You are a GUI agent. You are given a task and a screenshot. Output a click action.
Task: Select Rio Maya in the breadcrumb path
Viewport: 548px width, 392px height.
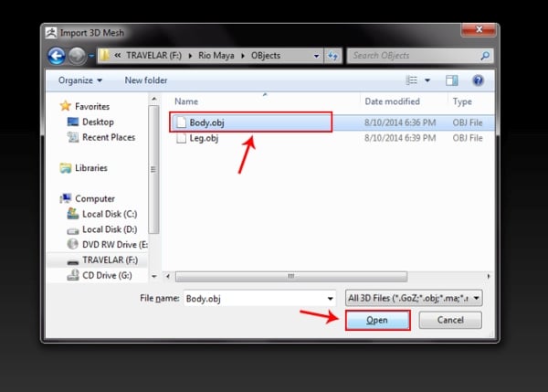click(216, 56)
